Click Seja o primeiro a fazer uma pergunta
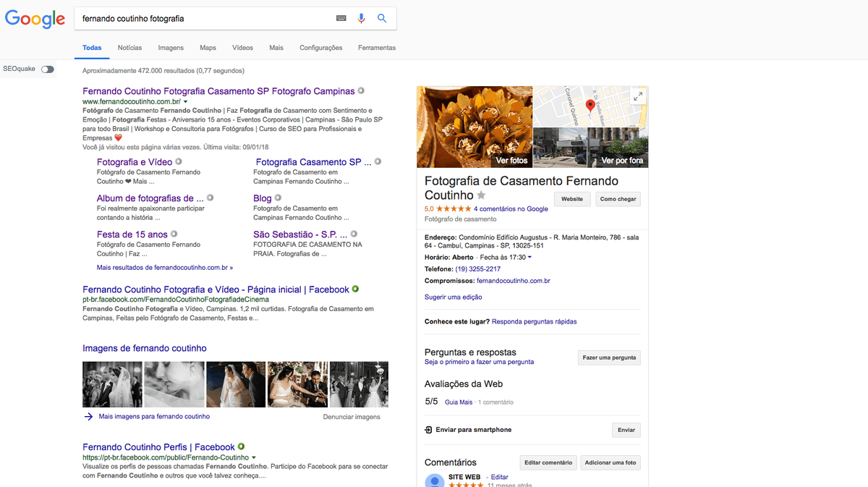Image resolution: width=868 pixels, height=487 pixels. click(480, 362)
